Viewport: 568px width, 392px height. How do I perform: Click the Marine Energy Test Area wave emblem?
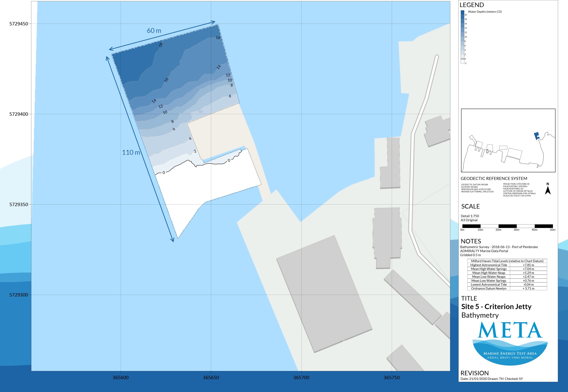(x=510, y=354)
